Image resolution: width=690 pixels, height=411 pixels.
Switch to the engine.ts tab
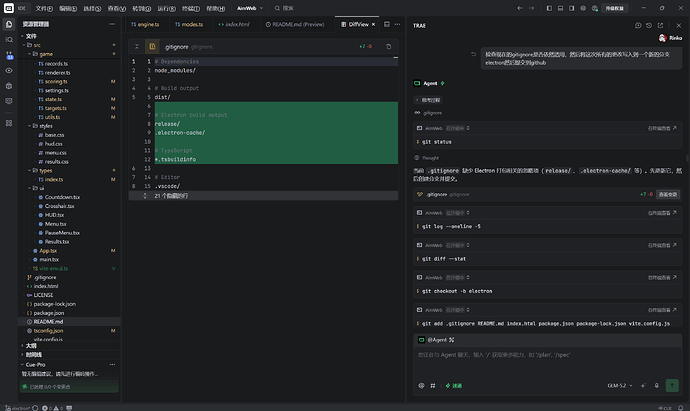pos(145,25)
